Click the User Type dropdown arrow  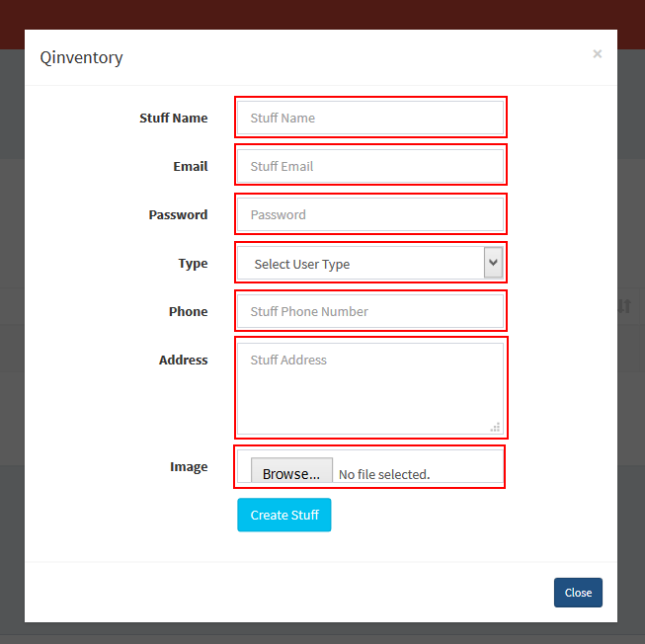493,263
